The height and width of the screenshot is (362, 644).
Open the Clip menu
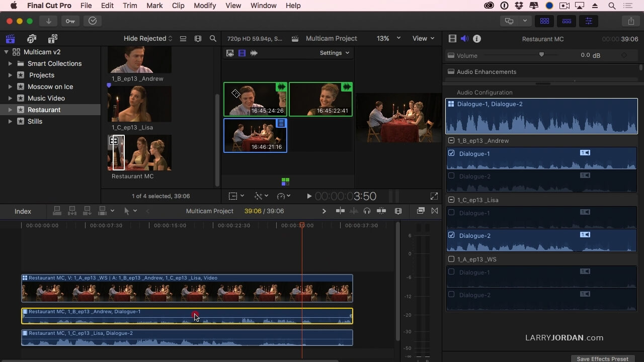[x=178, y=6]
